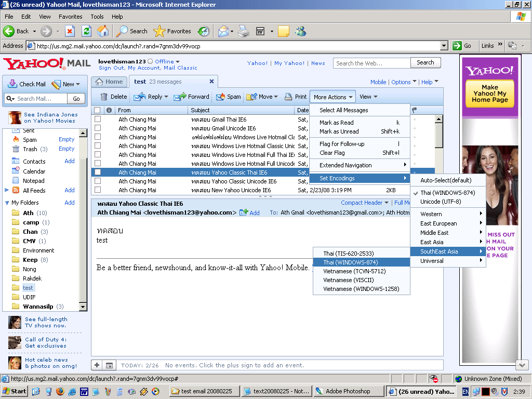Select Unicode (UTF-8) encoding

coord(448,202)
